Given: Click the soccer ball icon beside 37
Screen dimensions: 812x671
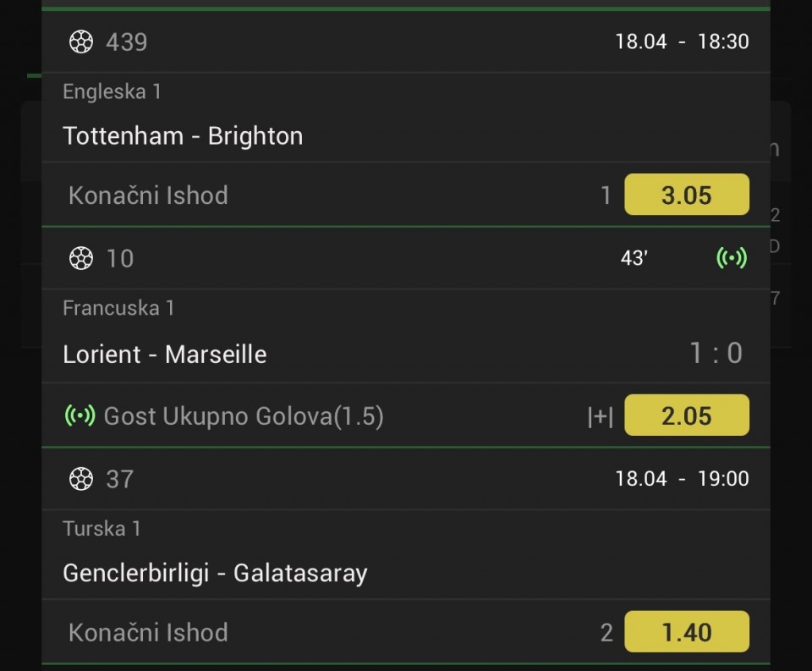Looking at the screenshot, I should coord(80,479).
